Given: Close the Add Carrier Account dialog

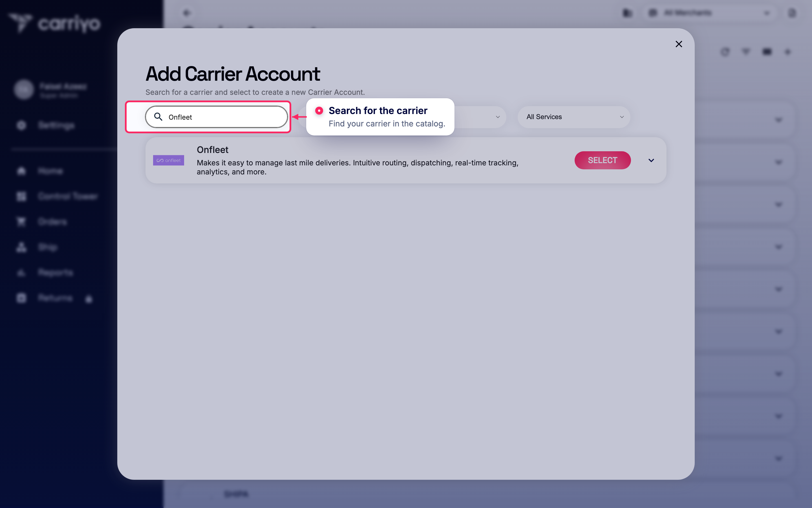Looking at the screenshot, I should click(678, 44).
